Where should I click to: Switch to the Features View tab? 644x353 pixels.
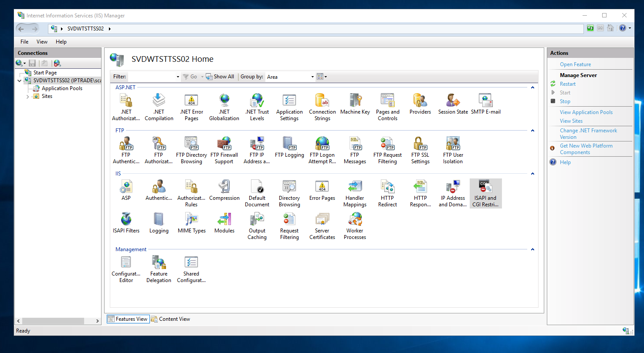pos(128,319)
